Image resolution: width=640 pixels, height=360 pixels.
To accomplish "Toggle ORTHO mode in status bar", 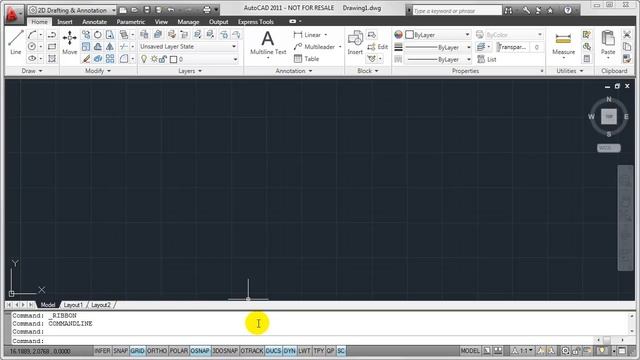I will coord(157,351).
